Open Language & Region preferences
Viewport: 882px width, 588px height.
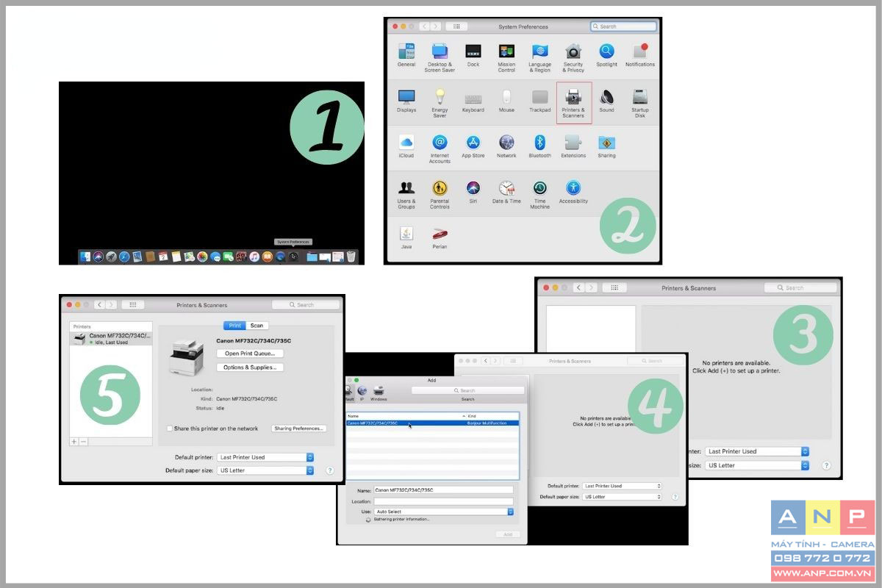(x=539, y=57)
